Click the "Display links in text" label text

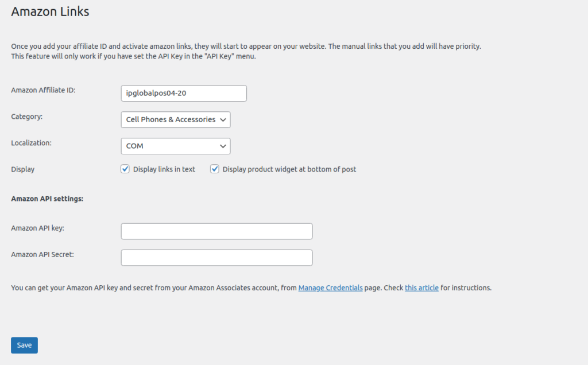click(164, 169)
